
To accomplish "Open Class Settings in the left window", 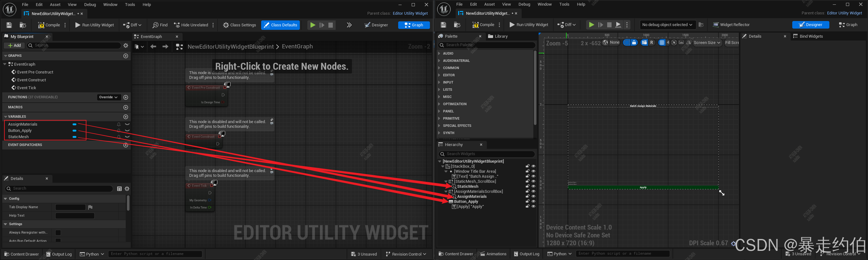I will (239, 25).
